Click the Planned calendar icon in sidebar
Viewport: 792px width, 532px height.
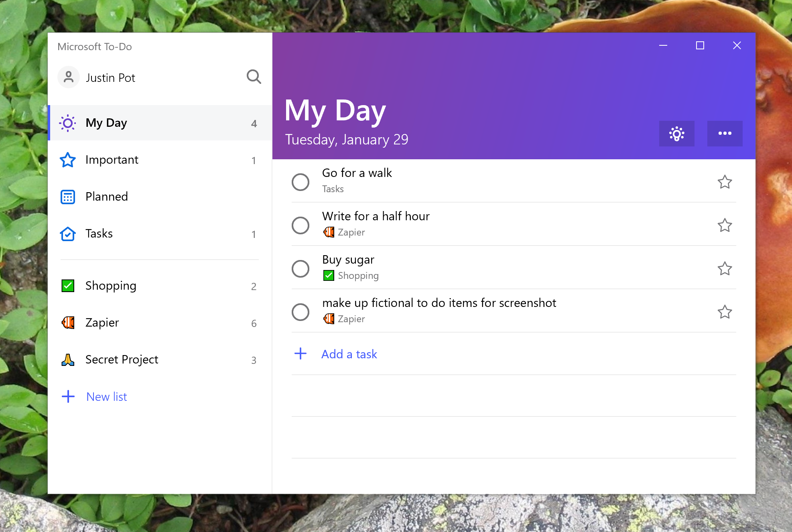coord(68,196)
